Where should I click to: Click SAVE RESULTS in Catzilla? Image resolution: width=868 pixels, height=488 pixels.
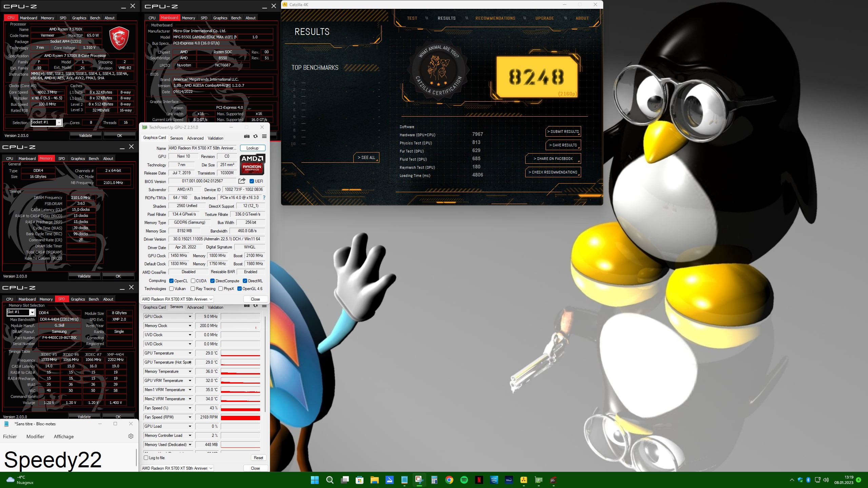(563, 145)
